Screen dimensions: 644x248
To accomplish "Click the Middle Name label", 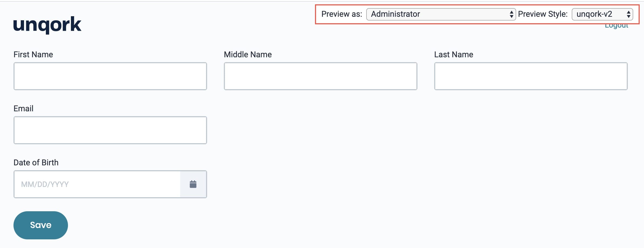I will tap(248, 55).
